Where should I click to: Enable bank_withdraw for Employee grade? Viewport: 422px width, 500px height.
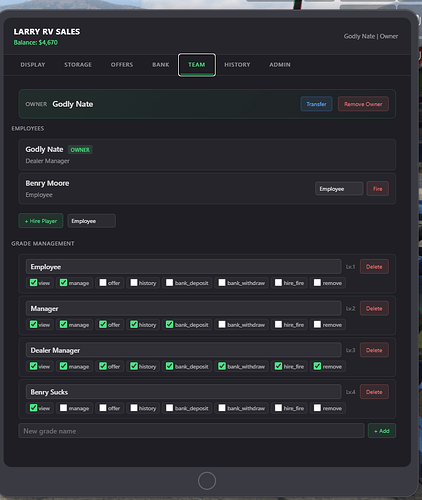coord(222,283)
